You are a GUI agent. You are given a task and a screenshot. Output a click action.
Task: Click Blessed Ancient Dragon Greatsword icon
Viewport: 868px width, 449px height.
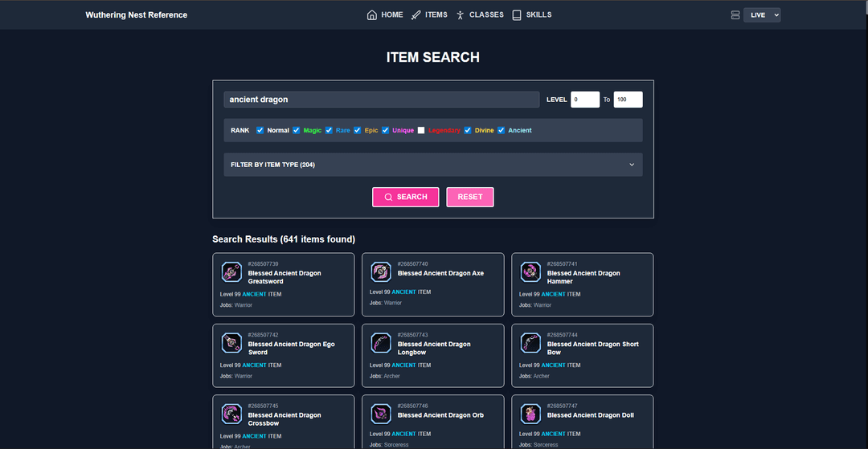coord(231,272)
